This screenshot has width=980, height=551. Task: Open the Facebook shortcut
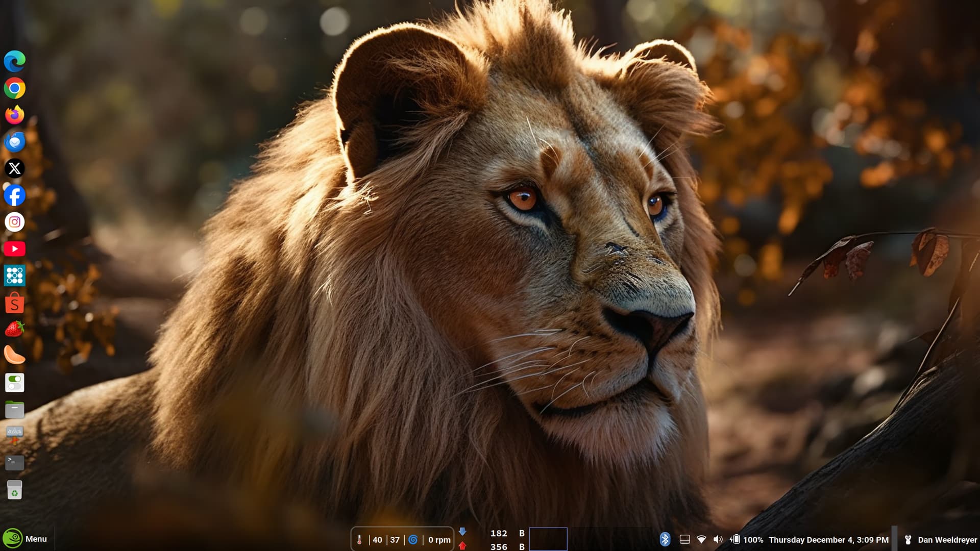tap(14, 195)
